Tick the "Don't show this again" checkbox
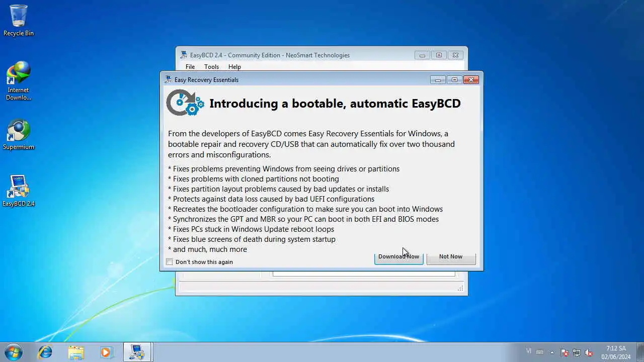This screenshot has width=644, height=362. tap(170, 262)
